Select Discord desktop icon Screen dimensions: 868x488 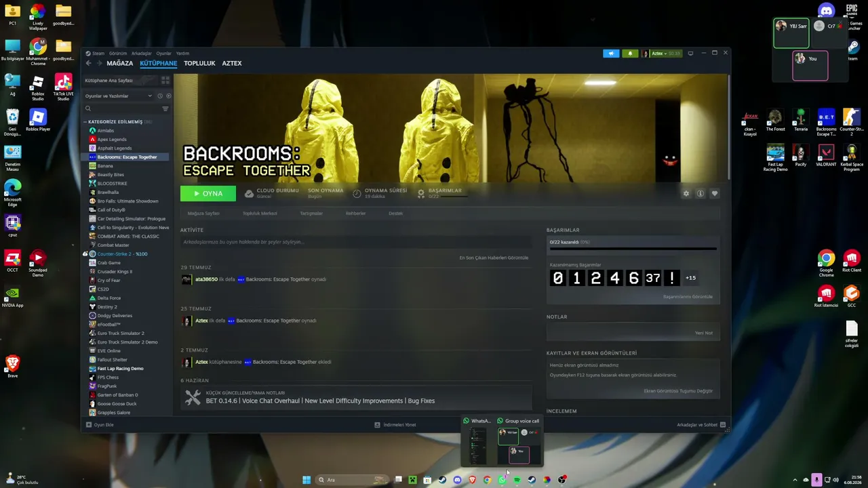tap(826, 10)
